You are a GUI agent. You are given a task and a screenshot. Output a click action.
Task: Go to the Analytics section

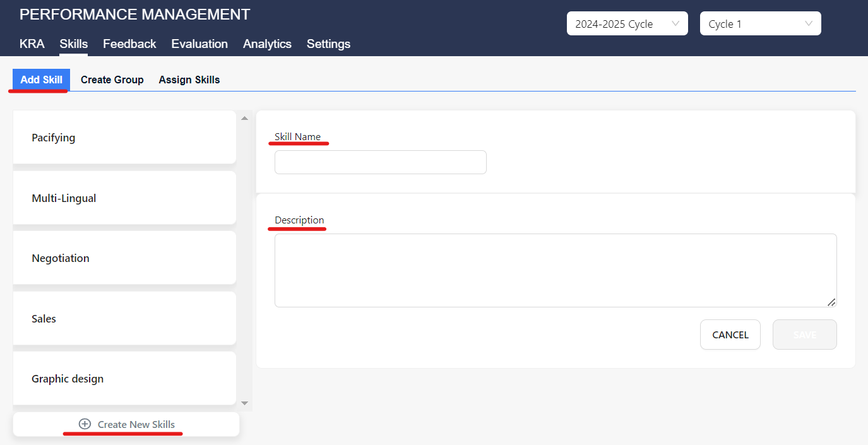tap(267, 44)
